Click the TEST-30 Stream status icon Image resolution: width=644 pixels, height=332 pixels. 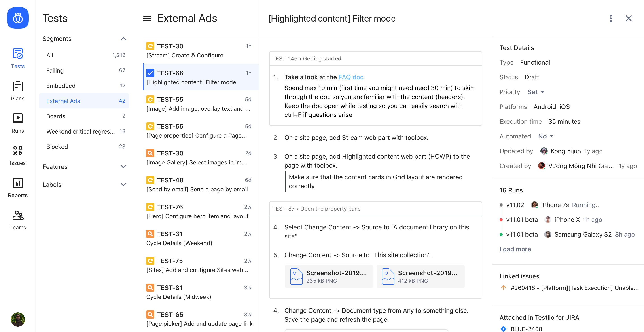150,46
